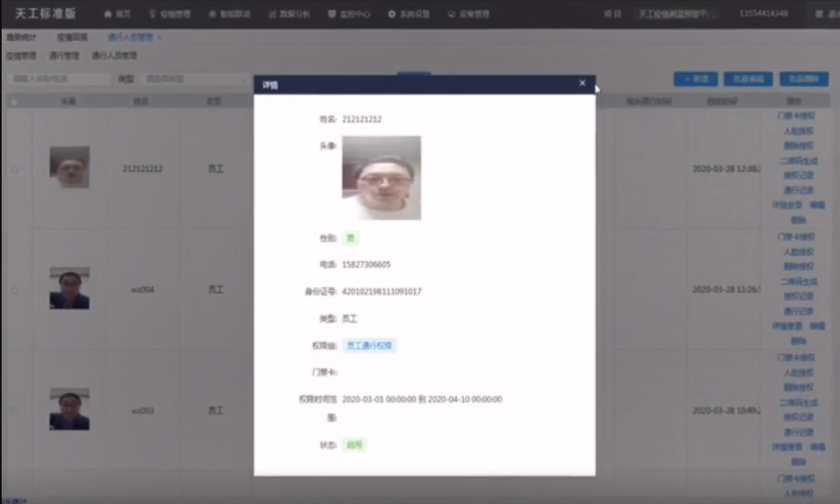Screen dimensions: 840x504
Task: Tick the checkbox for row wz004
Action: (x=14, y=290)
